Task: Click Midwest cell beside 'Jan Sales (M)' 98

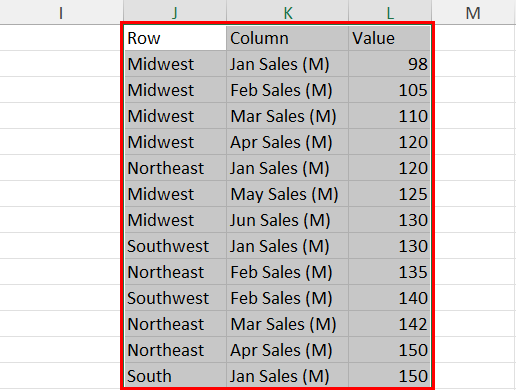Action: [x=175, y=64]
